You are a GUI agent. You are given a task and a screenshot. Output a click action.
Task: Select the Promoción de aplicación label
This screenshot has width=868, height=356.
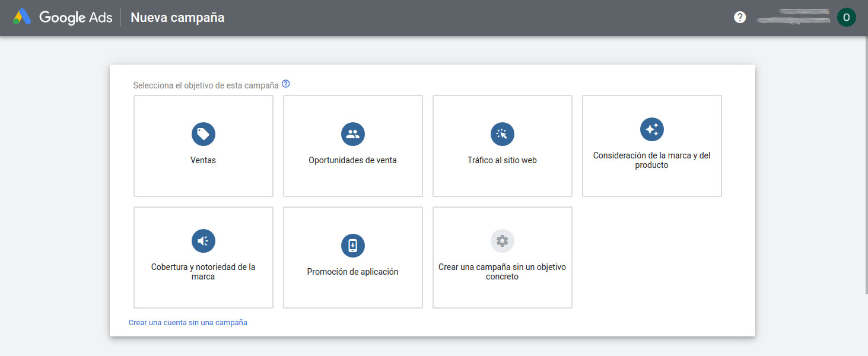click(x=353, y=272)
